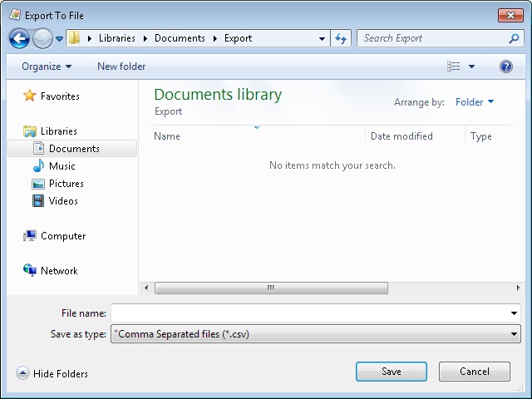The height and width of the screenshot is (399, 532).
Task: Open Help with the question mark icon
Action: (x=506, y=66)
